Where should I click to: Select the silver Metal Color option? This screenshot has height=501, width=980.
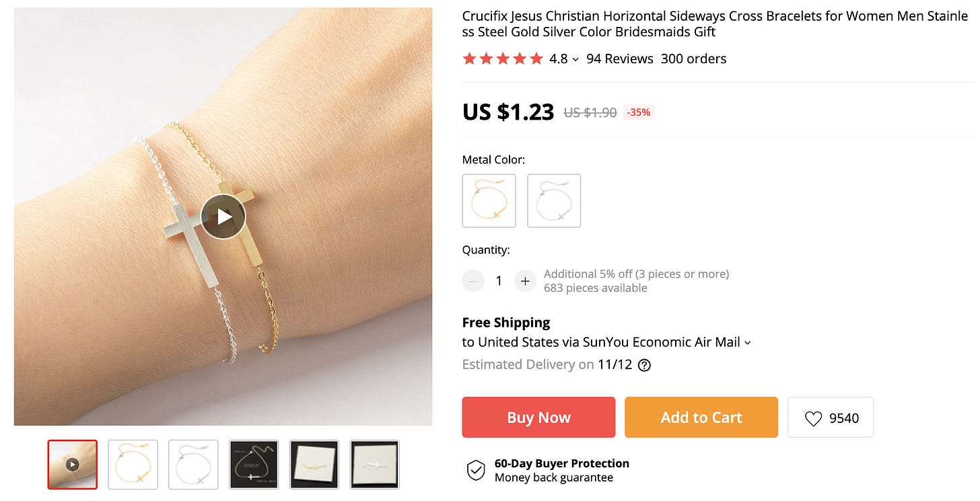554,201
